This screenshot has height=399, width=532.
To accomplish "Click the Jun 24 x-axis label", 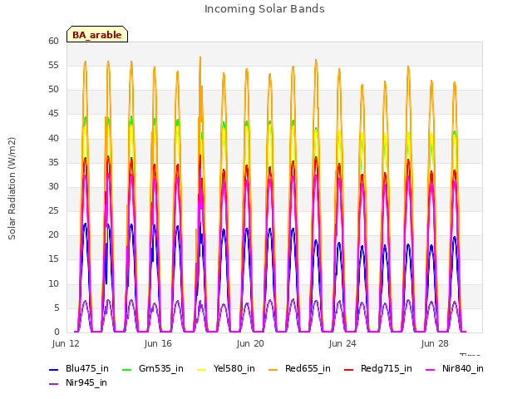I will tap(342, 343).
